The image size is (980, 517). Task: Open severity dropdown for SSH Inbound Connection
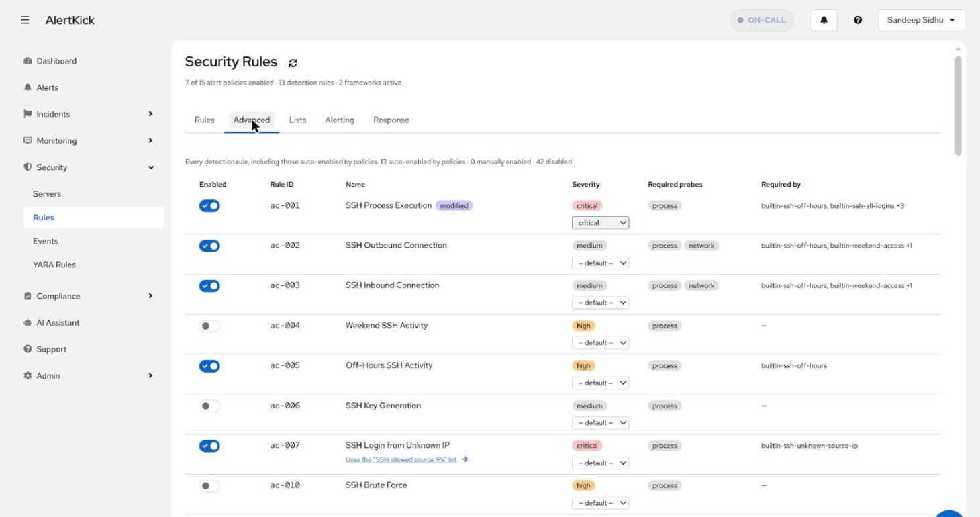(600, 303)
